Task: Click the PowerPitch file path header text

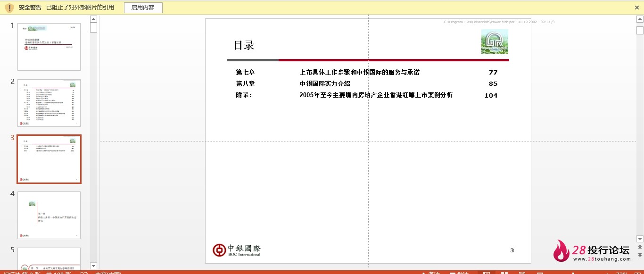Action: click(499, 22)
